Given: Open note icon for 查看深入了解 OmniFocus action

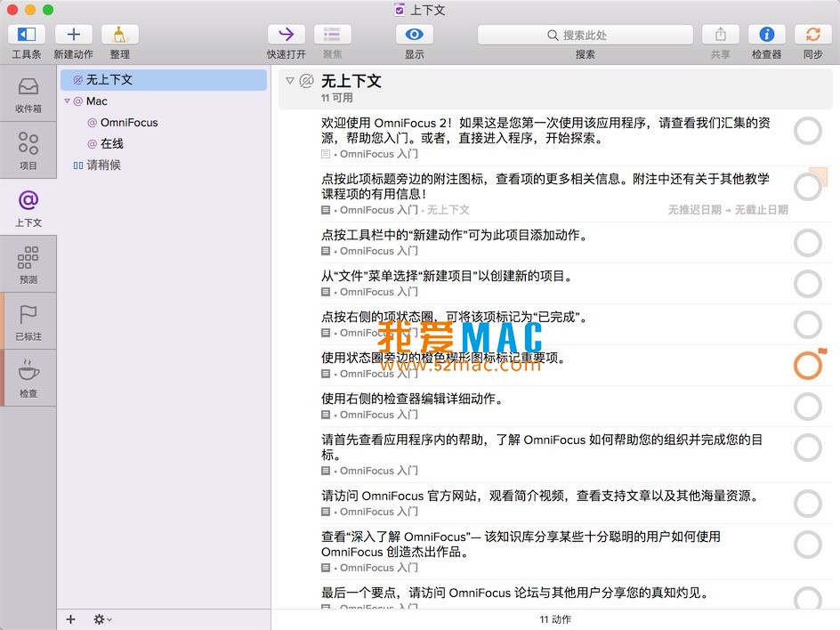Looking at the screenshot, I should coord(325,568).
